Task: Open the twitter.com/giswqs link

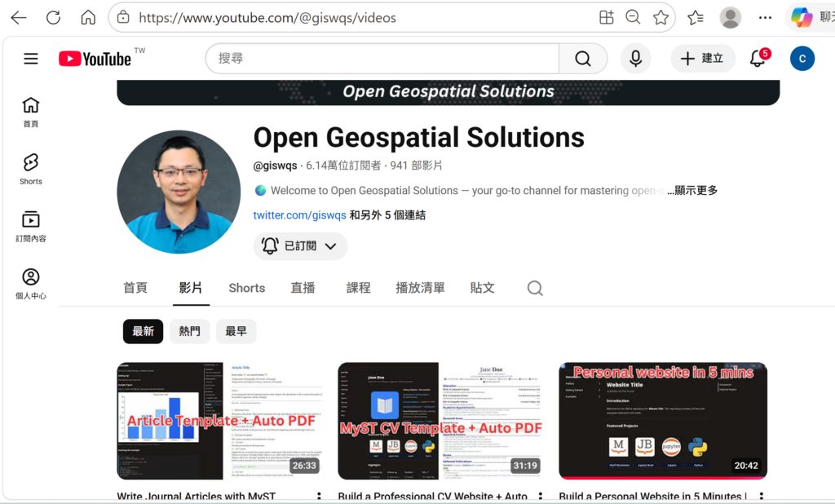Action: [299, 215]
